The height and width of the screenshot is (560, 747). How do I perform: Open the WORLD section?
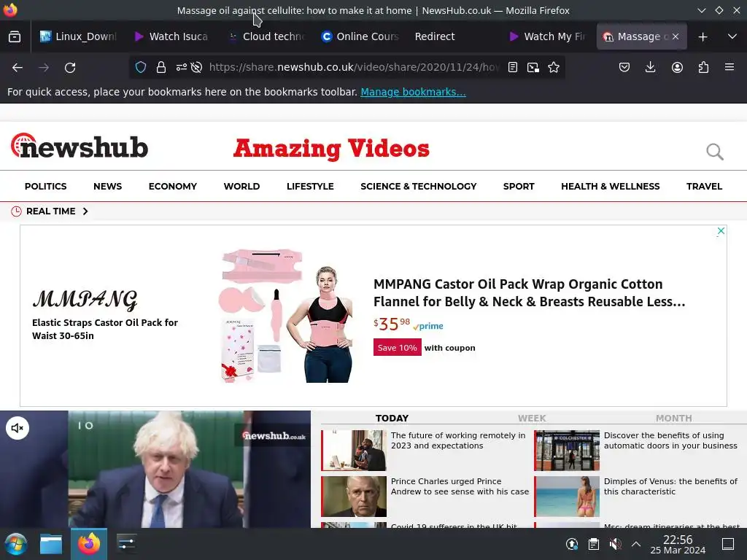coord(241,186)
